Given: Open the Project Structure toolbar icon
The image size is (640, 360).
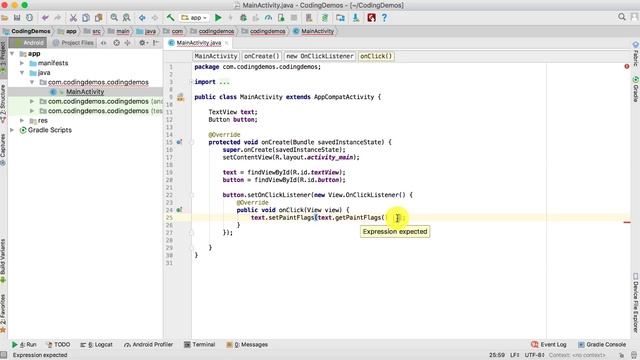Looking at the screenshot, I should point(340,18).
